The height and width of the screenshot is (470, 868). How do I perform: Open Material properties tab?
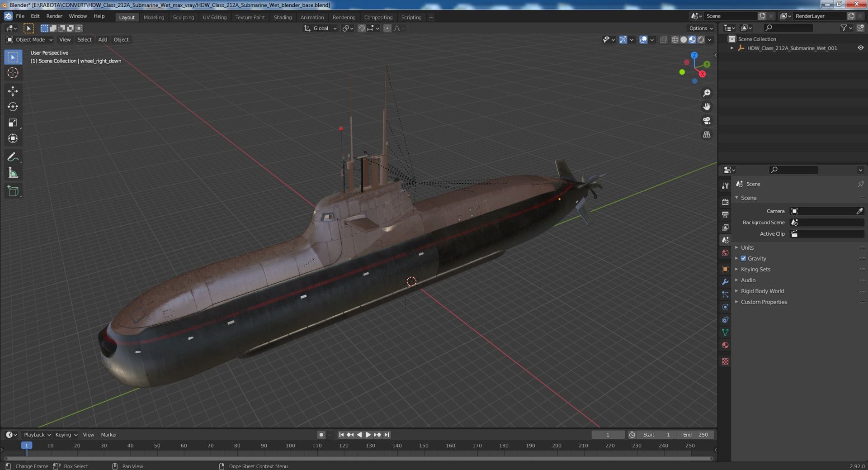tap(725, 345)
